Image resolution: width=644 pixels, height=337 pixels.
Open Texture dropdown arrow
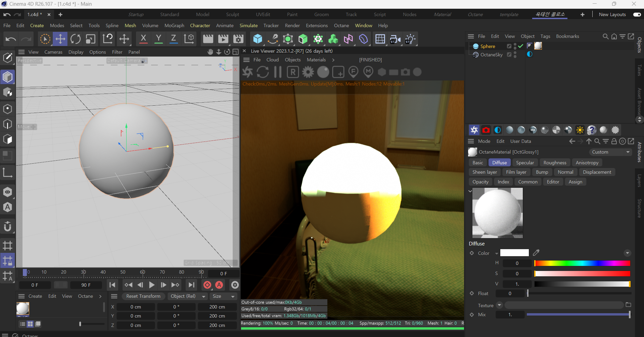click(x=500, y=305)
